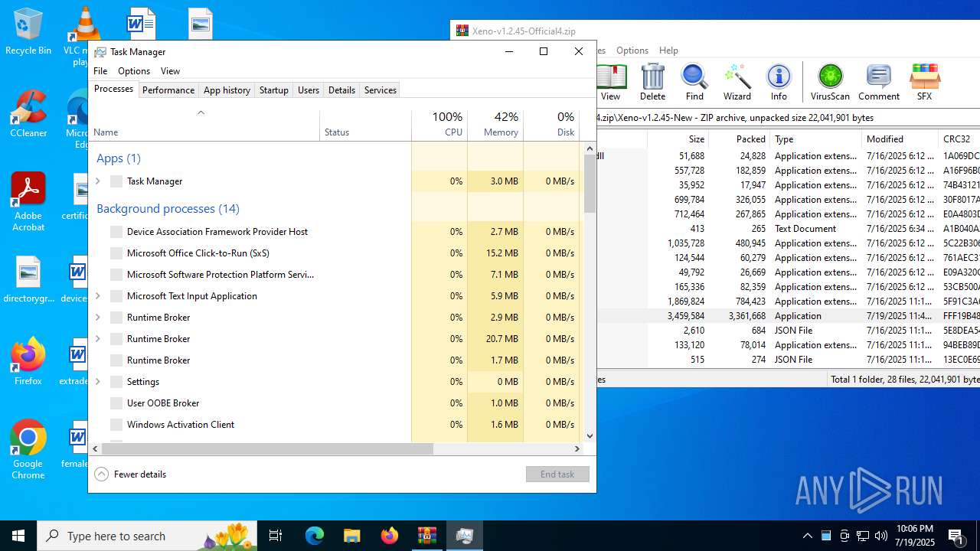
Task: Open Task View on the taskbar
Action: [x=276, y=536]
